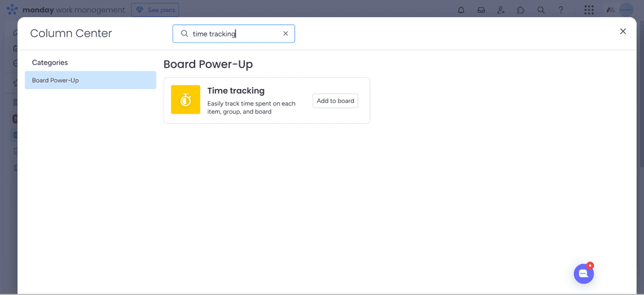Click the yellow Time tracking stopwatch icon

pyautogui.click(x=186, y=99)
